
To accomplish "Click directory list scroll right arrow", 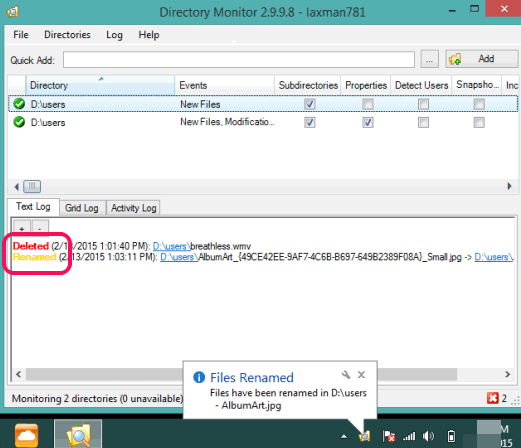I will coord(509,186).
